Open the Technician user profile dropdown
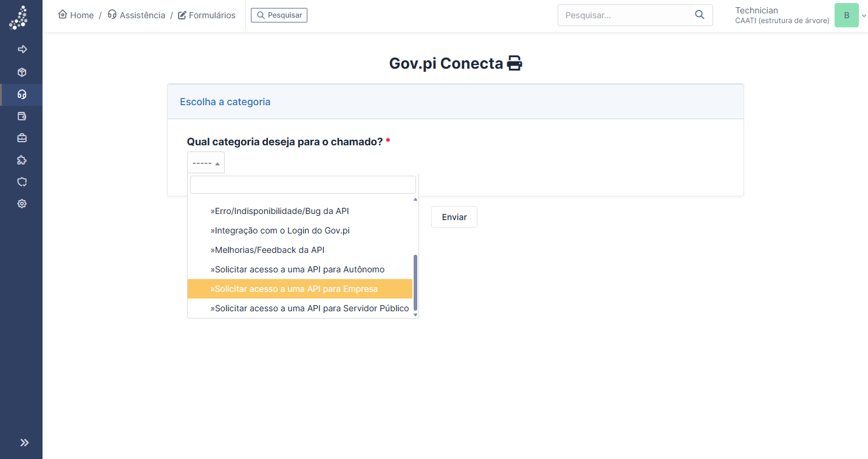868x459 pixels. (797, 15)
